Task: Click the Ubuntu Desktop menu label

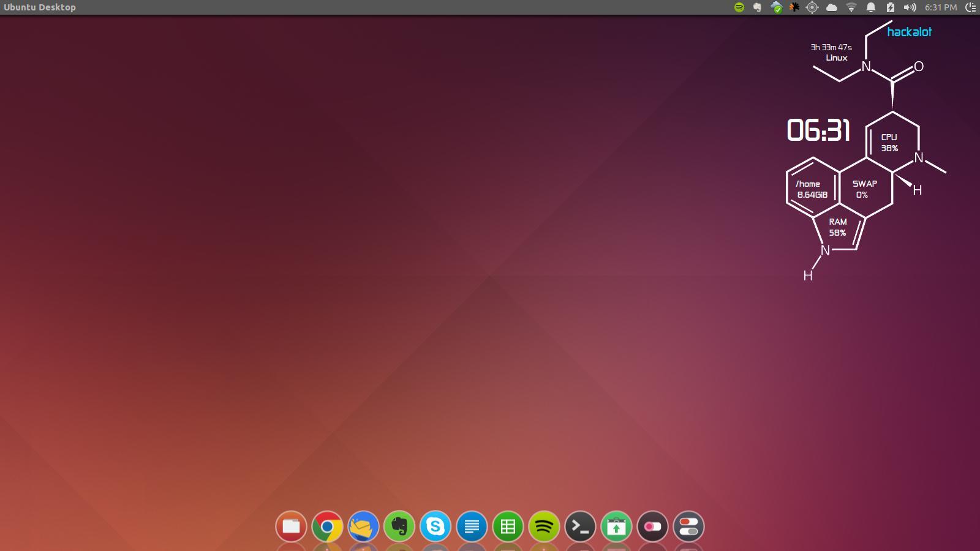Action: tap(40, 7)
